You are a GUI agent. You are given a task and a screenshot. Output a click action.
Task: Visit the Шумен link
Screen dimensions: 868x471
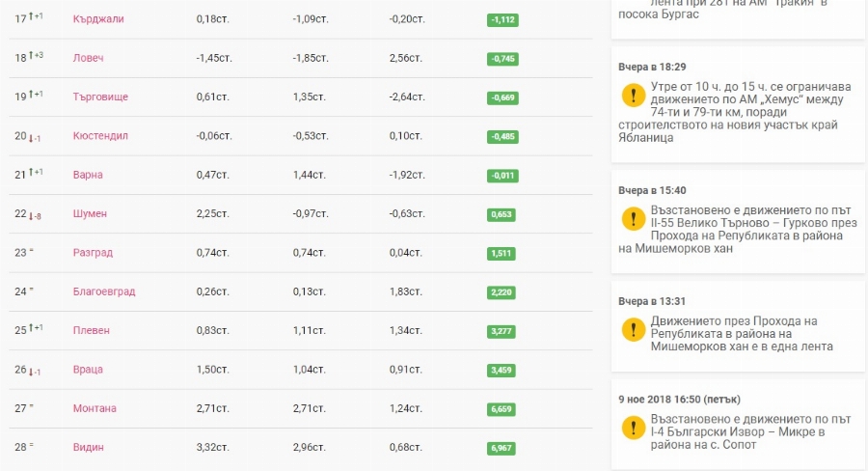[x=90, y=213]
